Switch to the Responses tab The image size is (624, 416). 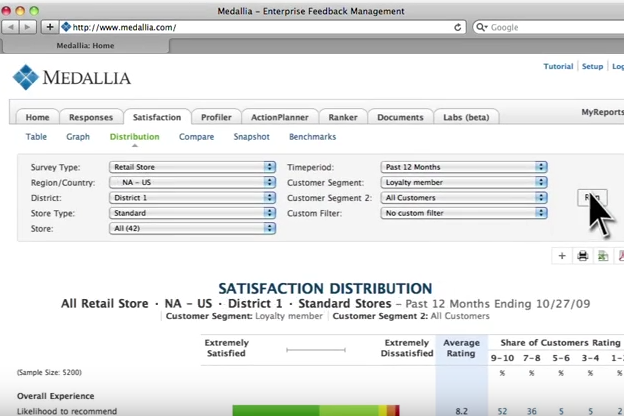click(91, 117)
